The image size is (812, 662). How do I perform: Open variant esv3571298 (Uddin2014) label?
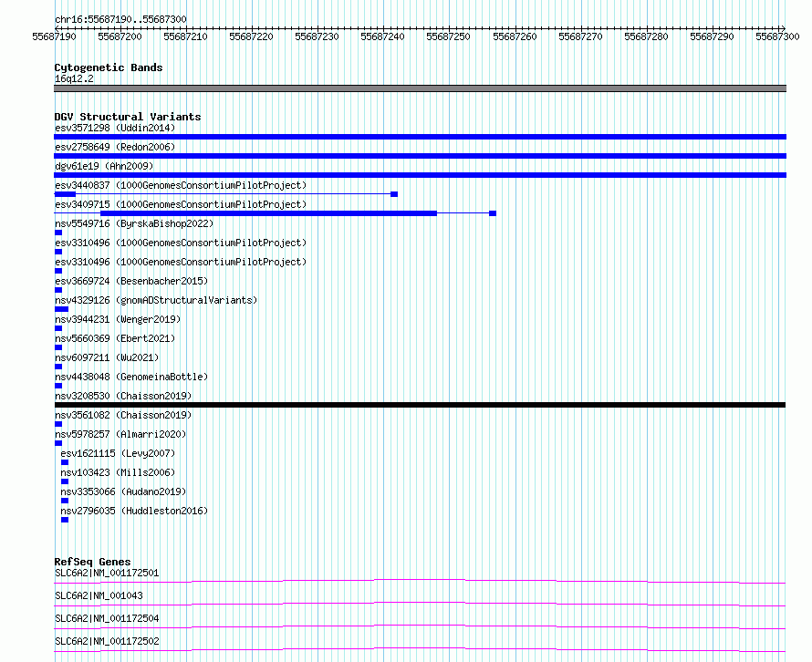coord(115,128)
